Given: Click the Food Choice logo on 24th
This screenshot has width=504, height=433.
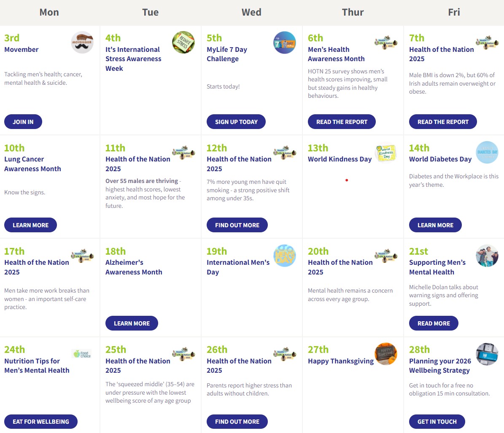Looking at the screenshot, I should click(82, 354).
